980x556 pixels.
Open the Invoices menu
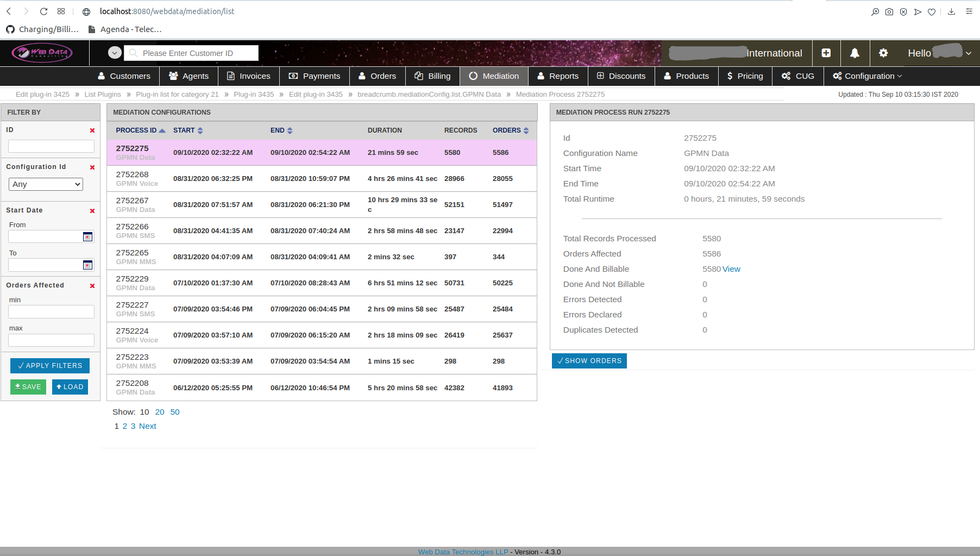248,76
